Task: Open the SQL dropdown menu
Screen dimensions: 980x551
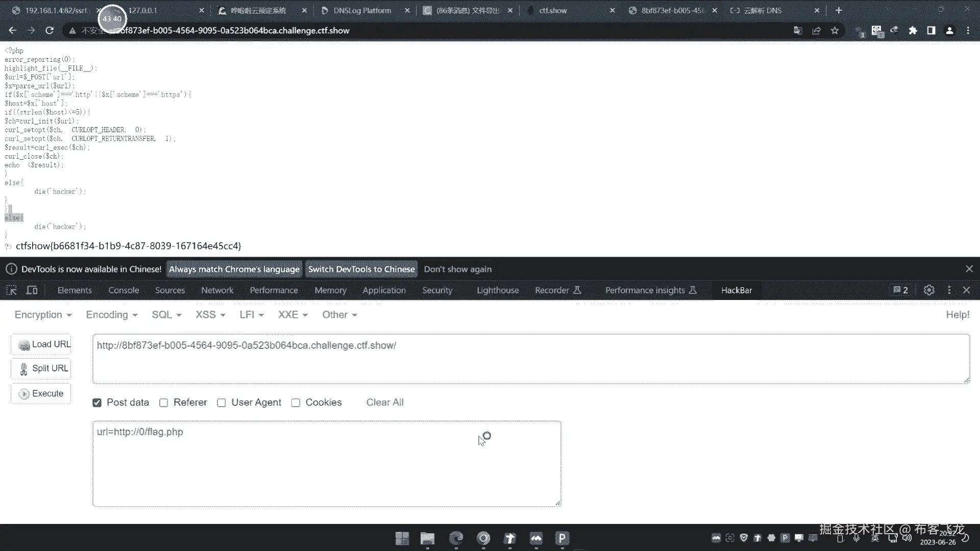Action: (166, 315)
